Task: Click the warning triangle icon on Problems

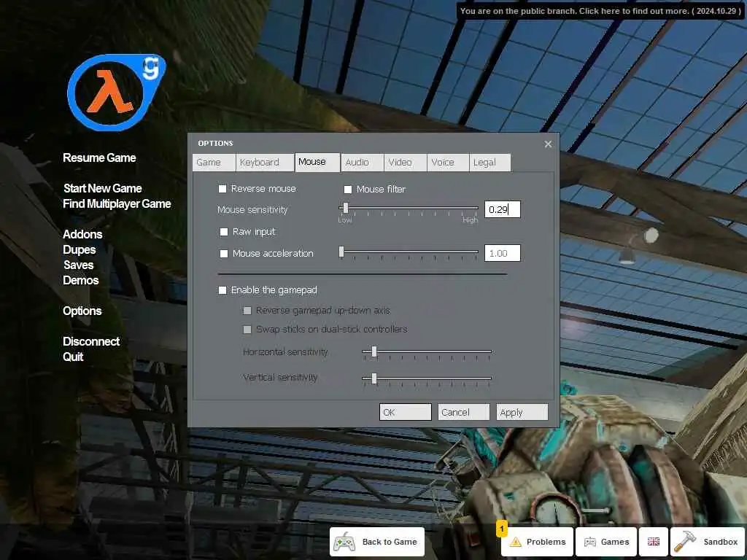Action: click(x=516, y=542)
